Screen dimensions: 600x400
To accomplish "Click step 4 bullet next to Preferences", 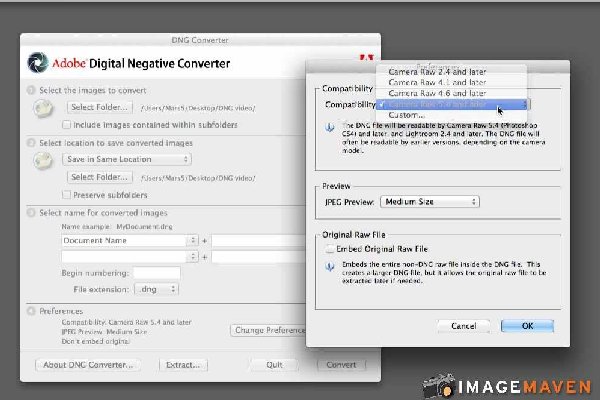I will tap(31, 311).
